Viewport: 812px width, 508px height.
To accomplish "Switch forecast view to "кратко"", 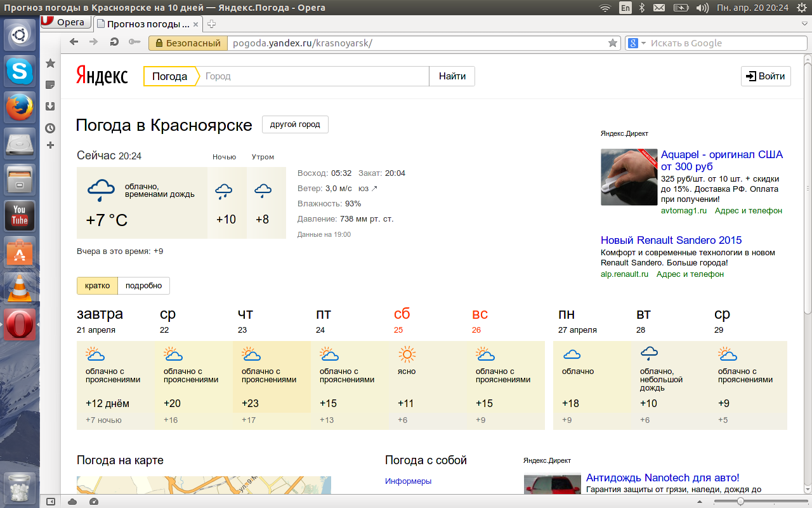I will pyautogui.click(x=97, y=286).
